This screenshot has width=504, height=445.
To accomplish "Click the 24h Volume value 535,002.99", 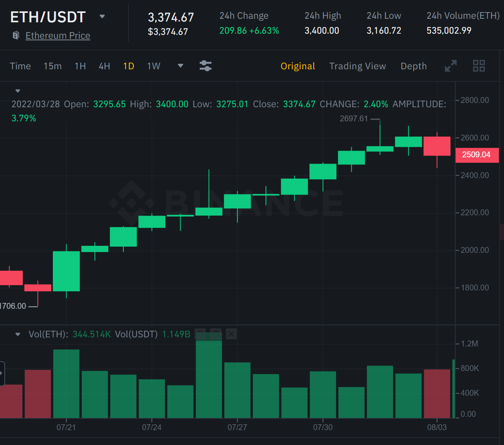I will pyautogui.click(x=449, y=31).
